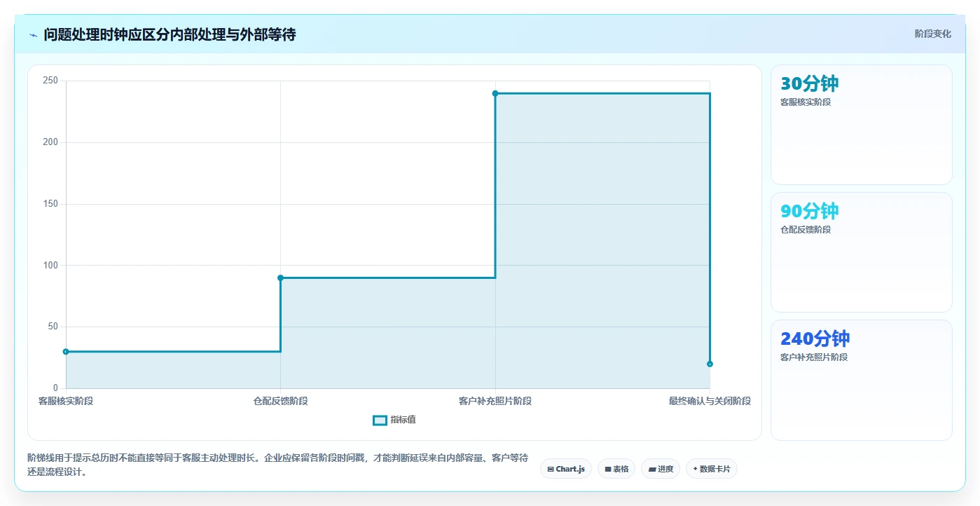980x506 pixels.
Task: Open the 240分钟 stat card value
Action: (x=815, y=339)
